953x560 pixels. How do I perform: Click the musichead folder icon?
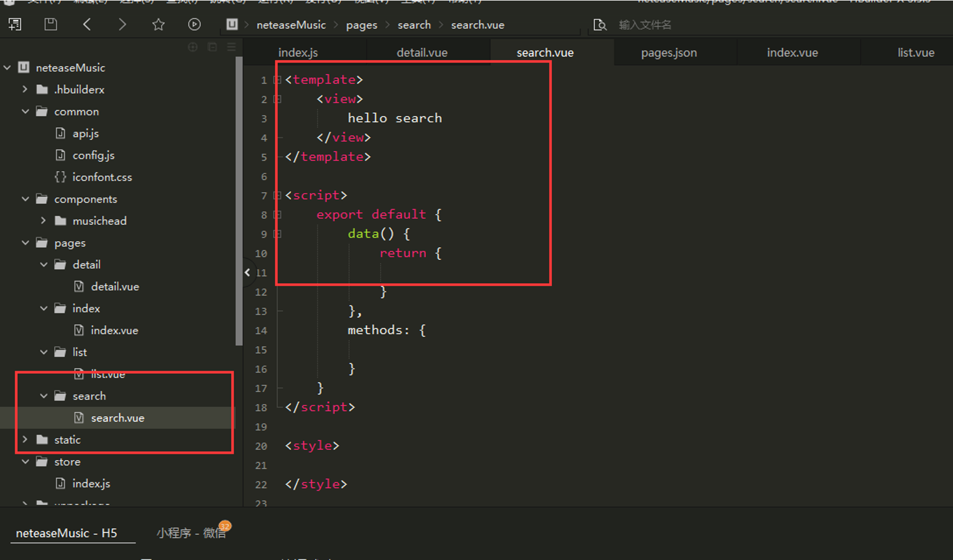[60, 221]
